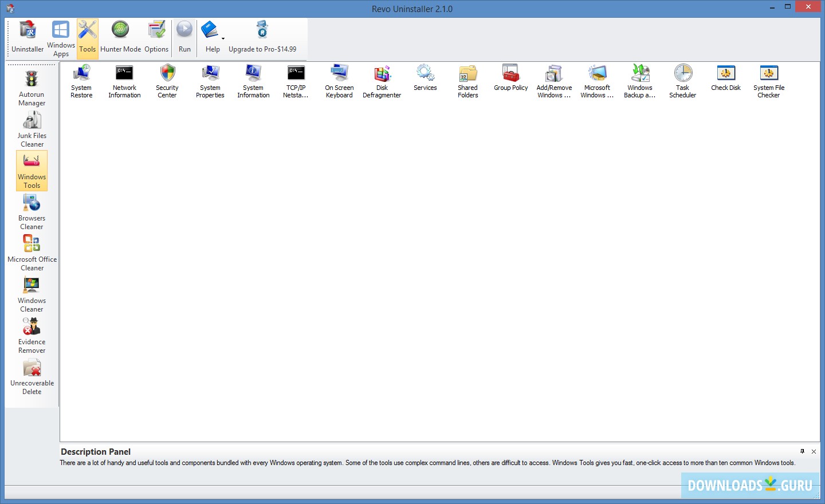Activate Hunter Mode
The height and width of the screenshot is (504, 825).
pyautogui.click(x=120, y=38)
